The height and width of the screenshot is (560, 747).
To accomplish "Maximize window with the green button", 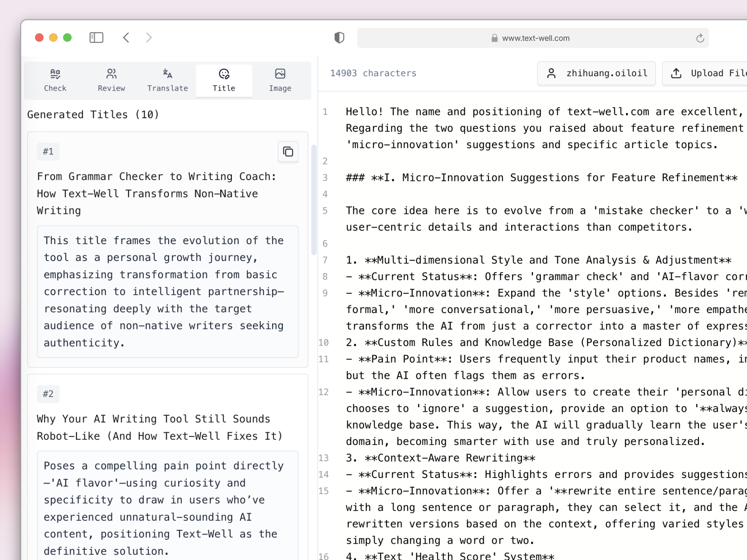I will 67,38.
